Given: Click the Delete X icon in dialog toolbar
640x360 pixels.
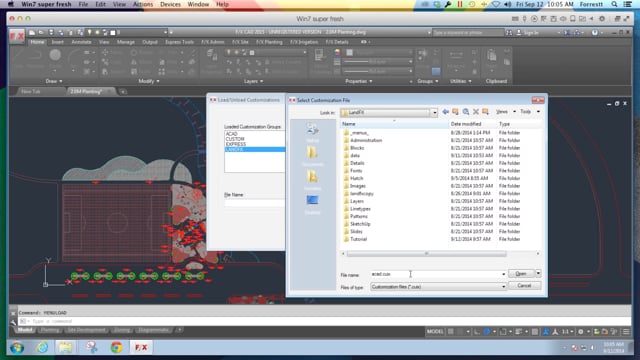Looking at the screenshot, I should pos(476,112).
